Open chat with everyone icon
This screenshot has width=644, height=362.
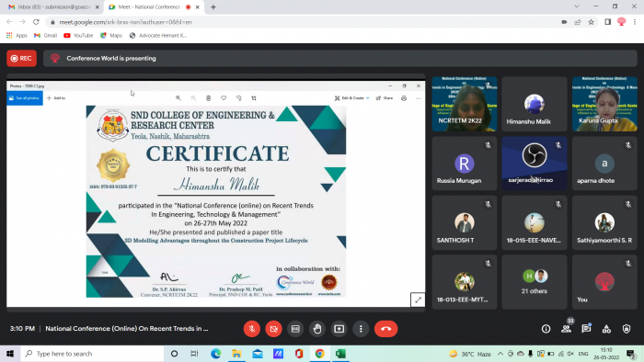pos(586,329)
